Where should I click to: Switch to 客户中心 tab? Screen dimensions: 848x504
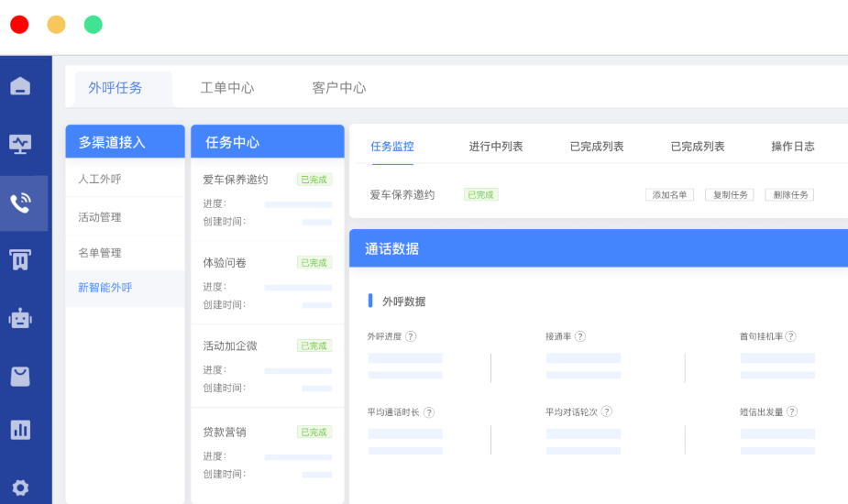[x=338, y=88]
